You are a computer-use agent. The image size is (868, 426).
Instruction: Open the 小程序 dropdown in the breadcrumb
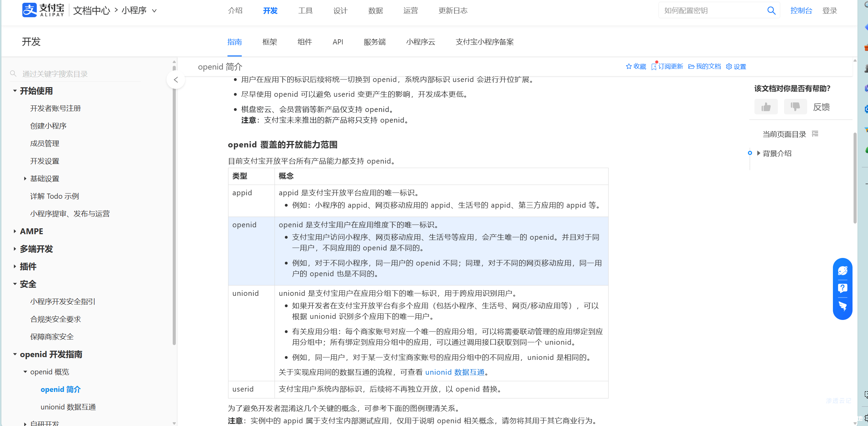154,10
